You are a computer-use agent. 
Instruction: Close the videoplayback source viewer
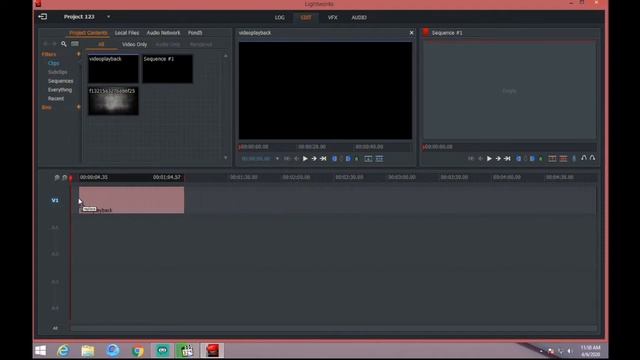click(x=411, y=33)
